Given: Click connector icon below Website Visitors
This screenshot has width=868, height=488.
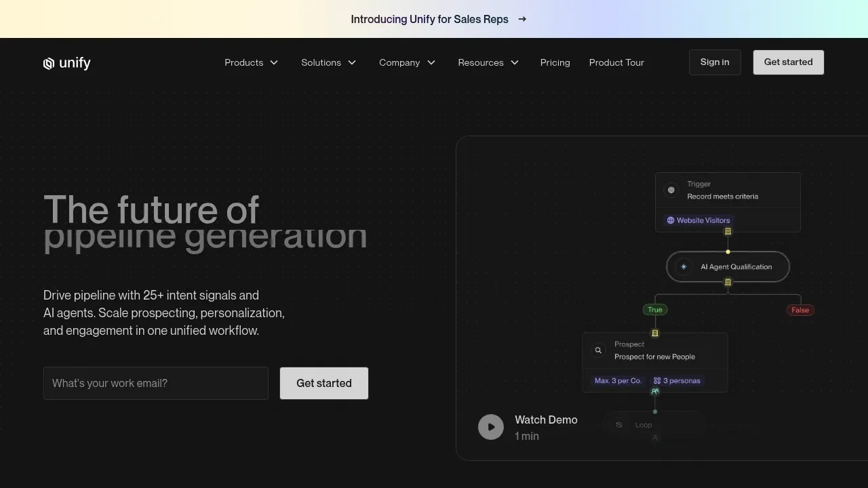Looking at the screenshot, I should [x=728, y=232].
